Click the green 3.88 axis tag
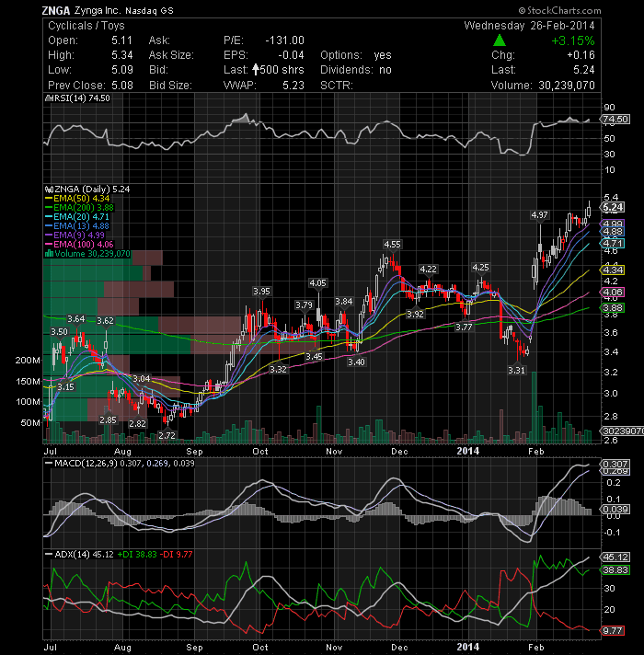The width and height of the screenshot is (644, 655). click(613, 308)
